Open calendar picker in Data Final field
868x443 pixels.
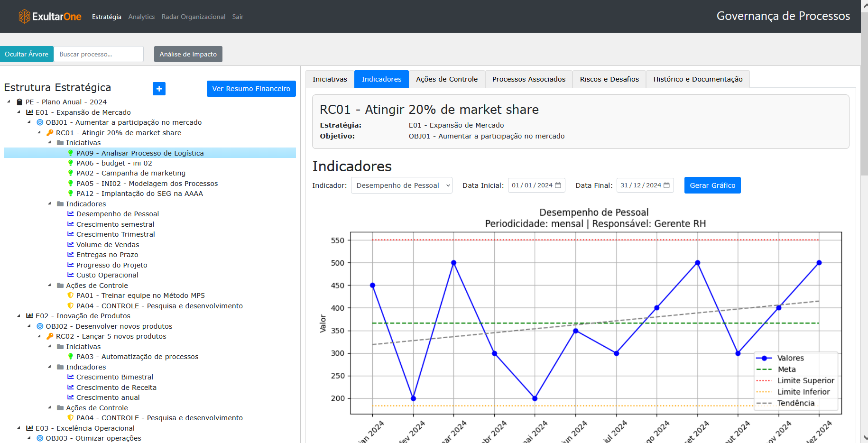coord(666,185)
